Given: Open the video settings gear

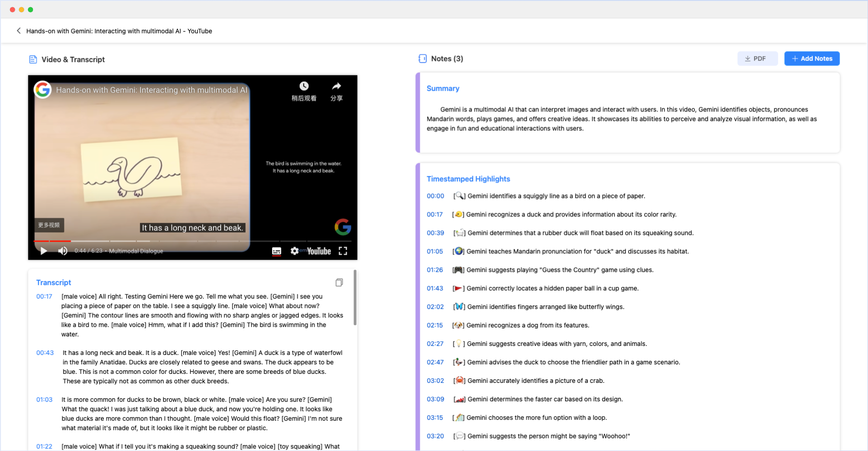Looking at the screenshot, I should click(295, 251).
